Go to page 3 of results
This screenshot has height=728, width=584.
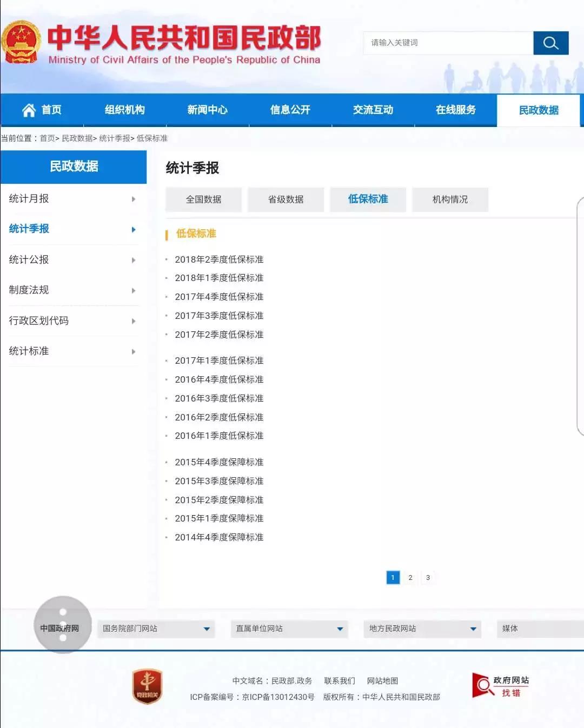coord(428,577)
